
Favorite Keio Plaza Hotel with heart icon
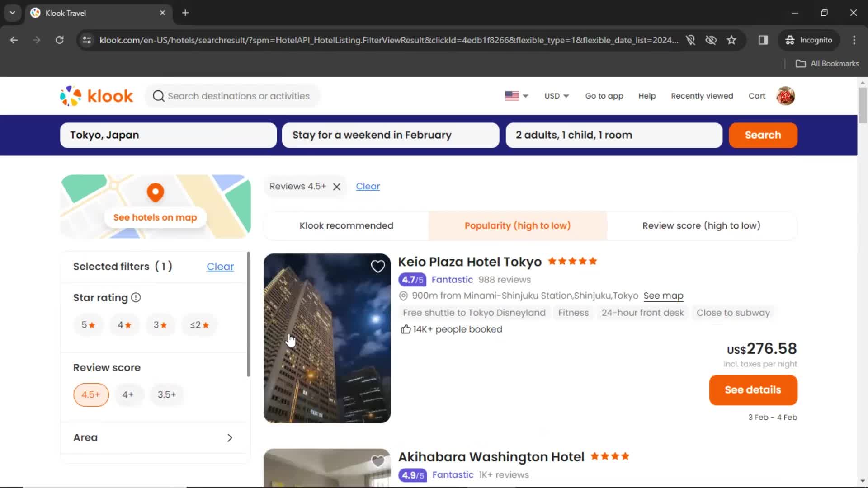point(377,267)
